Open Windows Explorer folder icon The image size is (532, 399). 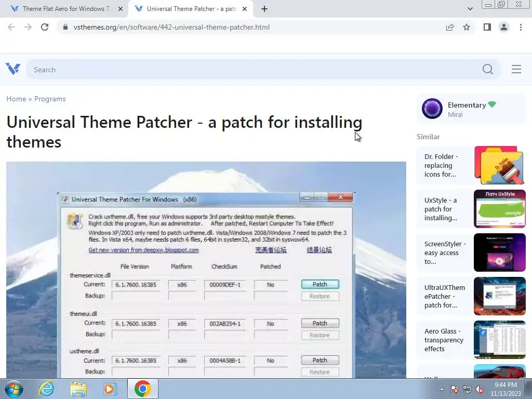pos(78,389)
